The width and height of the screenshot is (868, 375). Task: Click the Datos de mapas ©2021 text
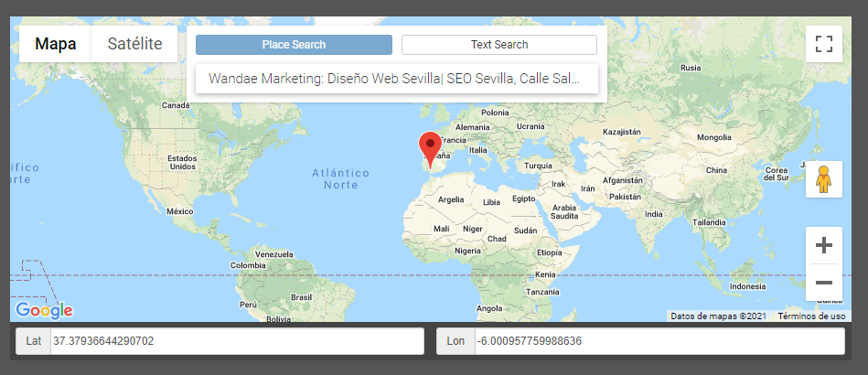pyautogui.click(x=718, y=316)
